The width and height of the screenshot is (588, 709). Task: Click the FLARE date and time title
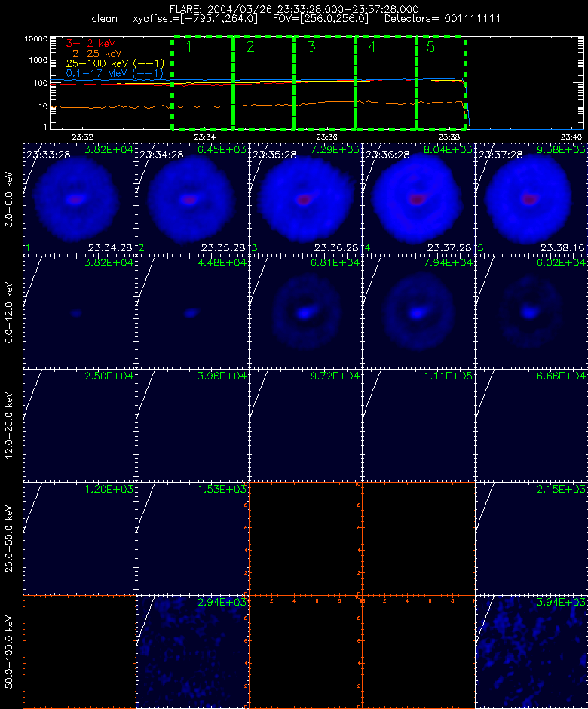coord(294,9)
